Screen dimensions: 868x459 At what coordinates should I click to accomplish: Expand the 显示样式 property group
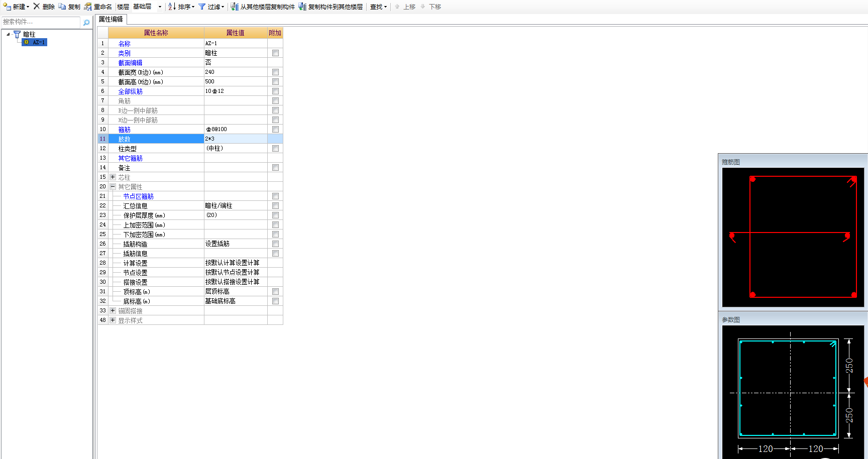click(113, 320)
